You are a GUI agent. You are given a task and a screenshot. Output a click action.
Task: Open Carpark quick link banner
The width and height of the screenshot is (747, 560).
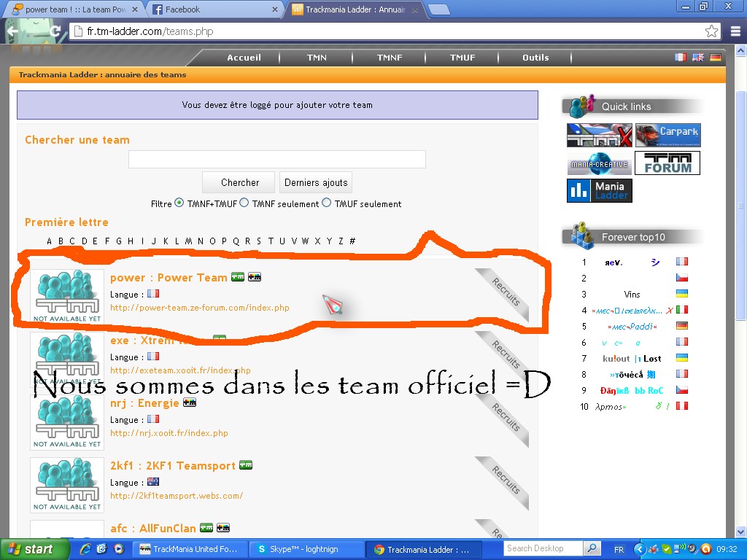(x=668, y=135)
